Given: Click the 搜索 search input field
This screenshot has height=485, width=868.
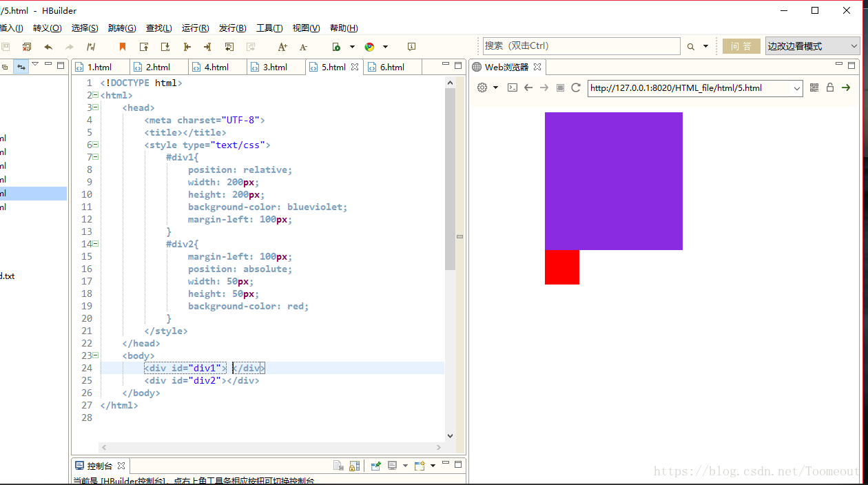Looking at the screenshot, I should tap(581, 46).
